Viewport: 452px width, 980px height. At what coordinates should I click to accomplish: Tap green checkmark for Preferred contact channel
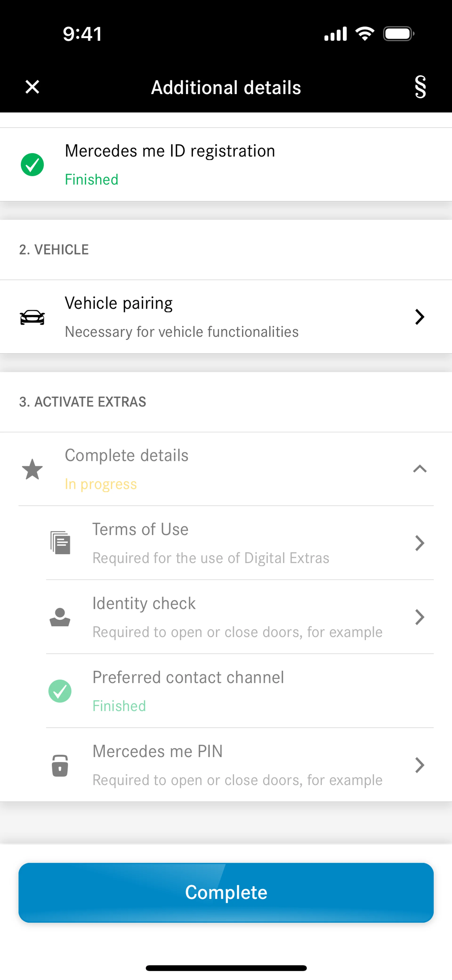[x=60, y=691]
